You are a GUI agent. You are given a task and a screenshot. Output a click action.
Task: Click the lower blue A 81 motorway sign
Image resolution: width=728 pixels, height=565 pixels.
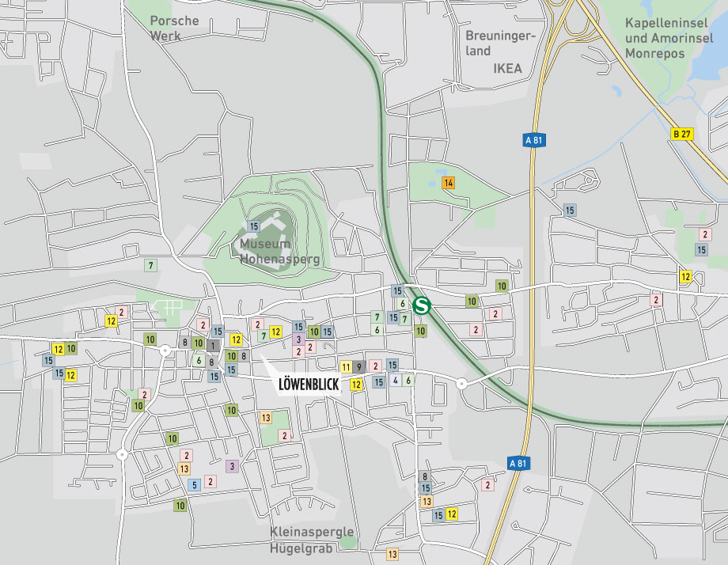518,463
